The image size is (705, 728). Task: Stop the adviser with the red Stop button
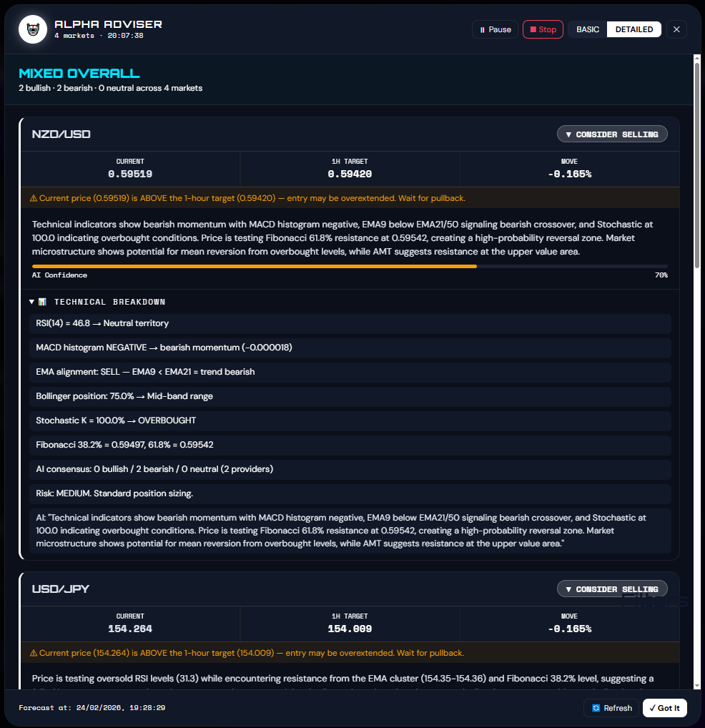pos(543,29)
